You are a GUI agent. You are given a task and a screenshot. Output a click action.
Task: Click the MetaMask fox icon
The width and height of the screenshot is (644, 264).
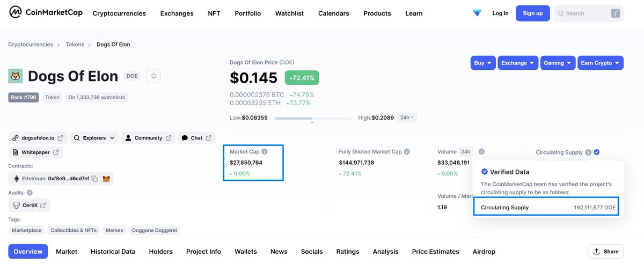tap(107, 179)
